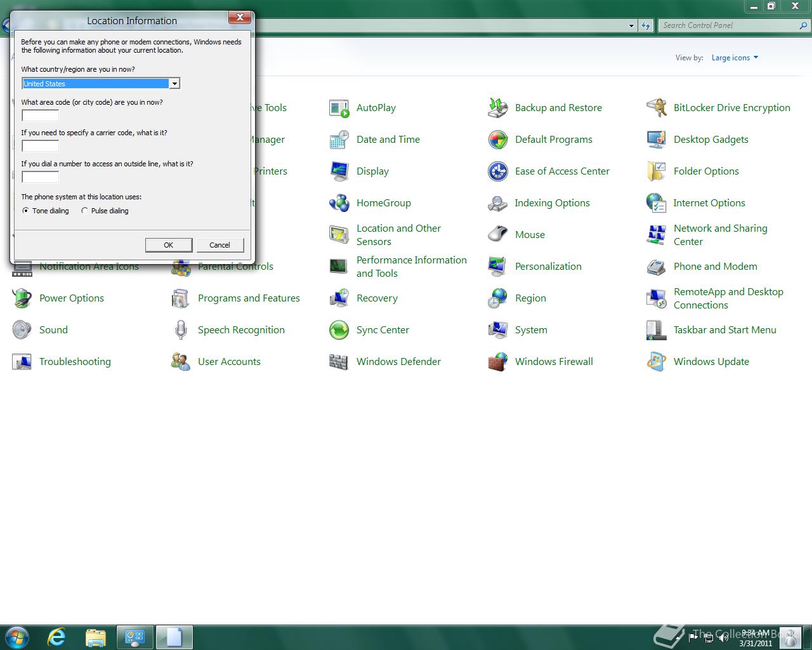Open the Parental Controls link
Viewport: 812px width, 650px height.
235,267
